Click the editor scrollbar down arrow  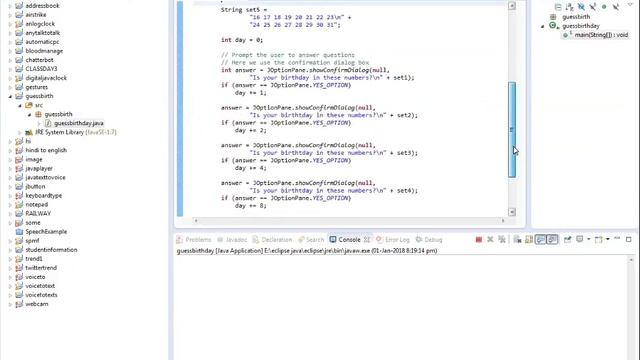[512, 212]
